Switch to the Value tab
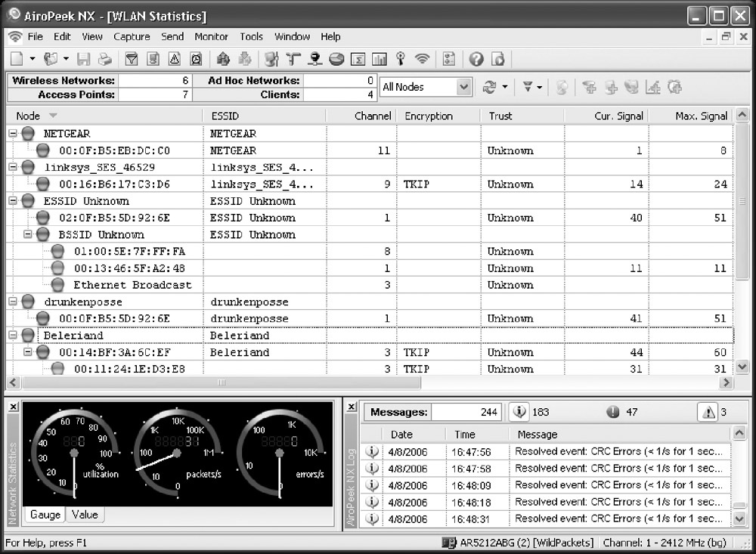Viewport: 756px width, 554px height. coord(85,515)
